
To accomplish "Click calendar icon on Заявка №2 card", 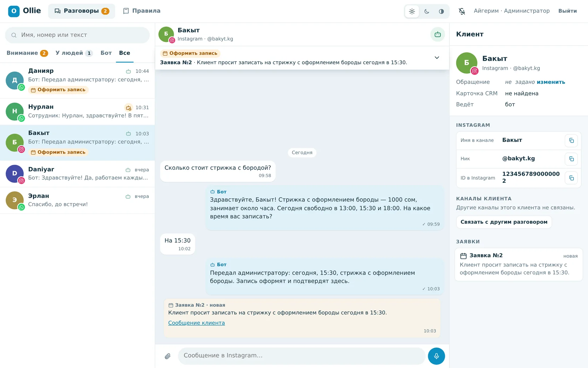I will point(464,256).
